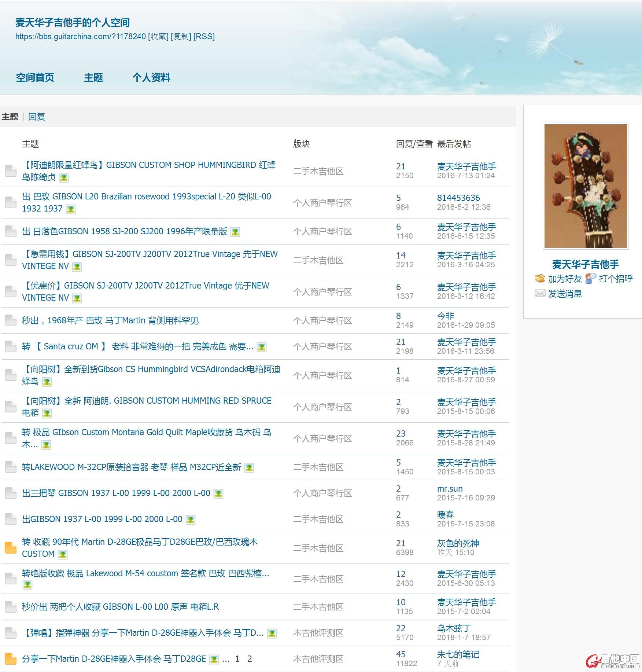Click reply count 45 in last row

point(401,654)
